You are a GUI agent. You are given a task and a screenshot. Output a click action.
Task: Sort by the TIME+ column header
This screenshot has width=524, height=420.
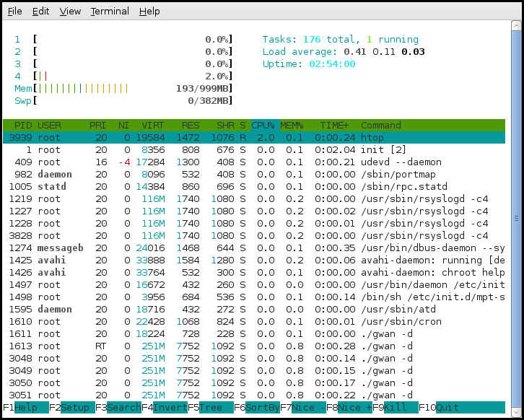tap(334, 126)
